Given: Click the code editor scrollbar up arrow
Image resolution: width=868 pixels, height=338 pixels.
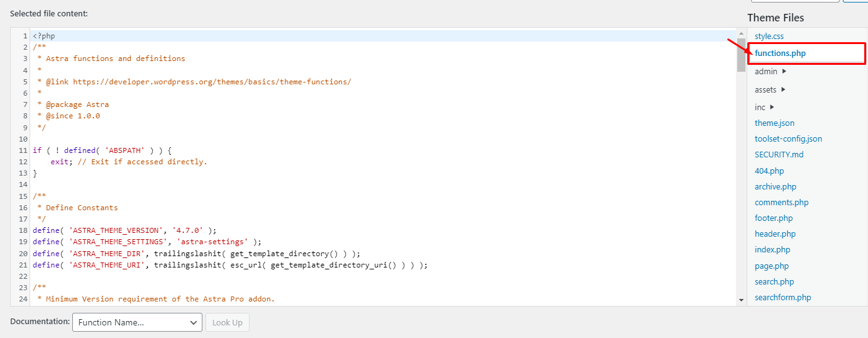Looking at the screenshot, I should click(741, 33).
